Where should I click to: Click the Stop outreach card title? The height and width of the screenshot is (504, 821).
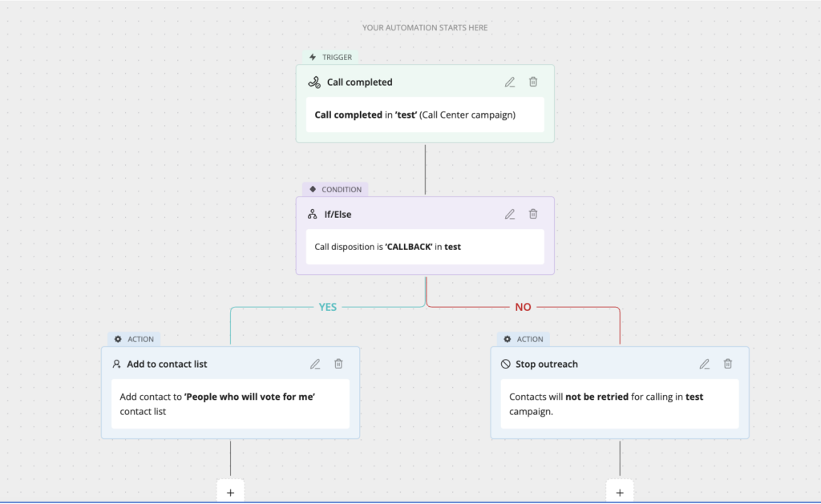(547, 364)
